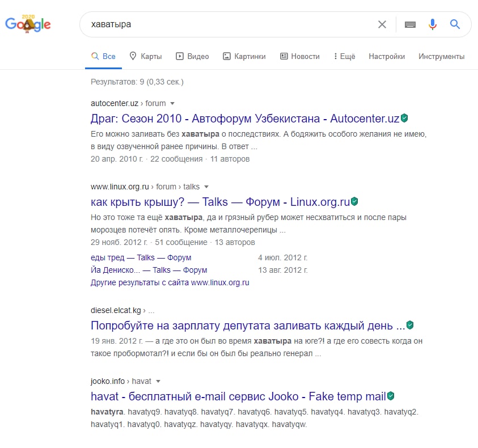
Task: Open Йа Дениско... — Talks — Форум sublink
Action: click(x=149, y=270)
